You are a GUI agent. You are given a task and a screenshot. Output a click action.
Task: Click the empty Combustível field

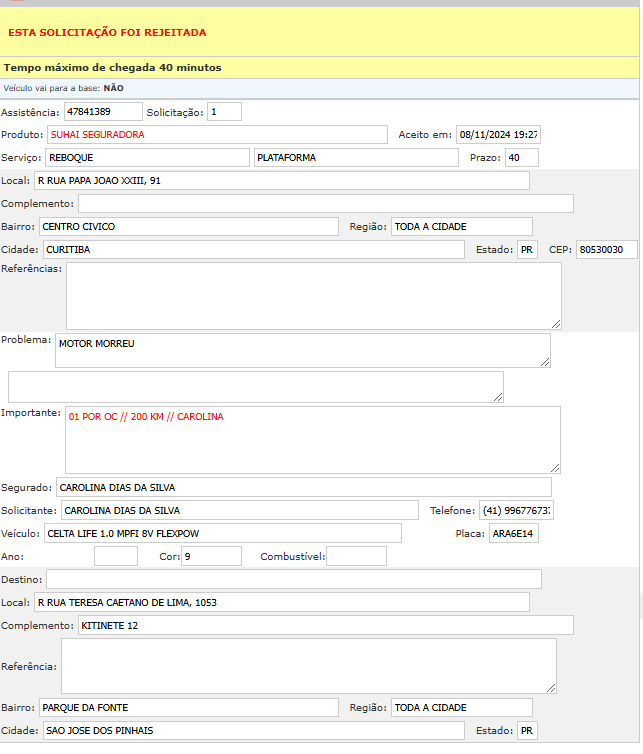355,556
